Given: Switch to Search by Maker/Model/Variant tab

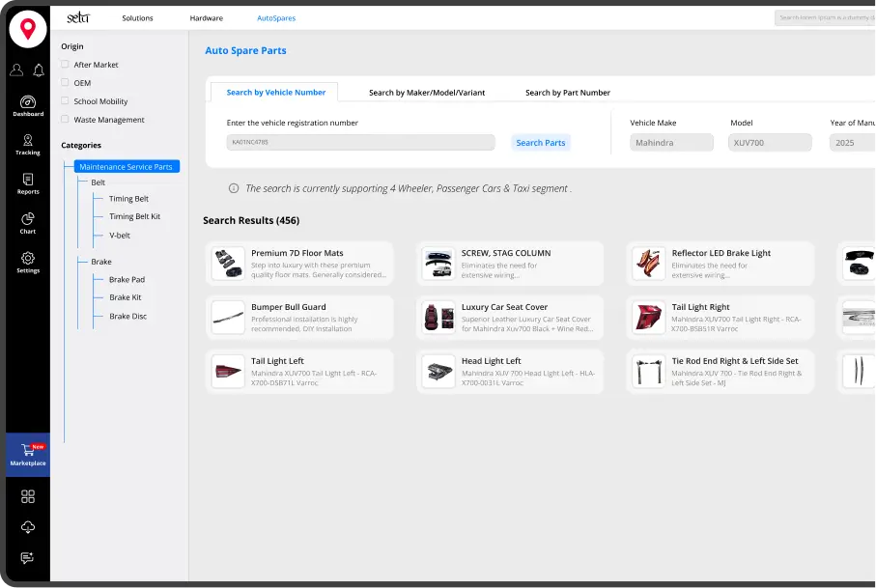Looking at the screenshot, I should pyautogui.click(x=427, y=93).
